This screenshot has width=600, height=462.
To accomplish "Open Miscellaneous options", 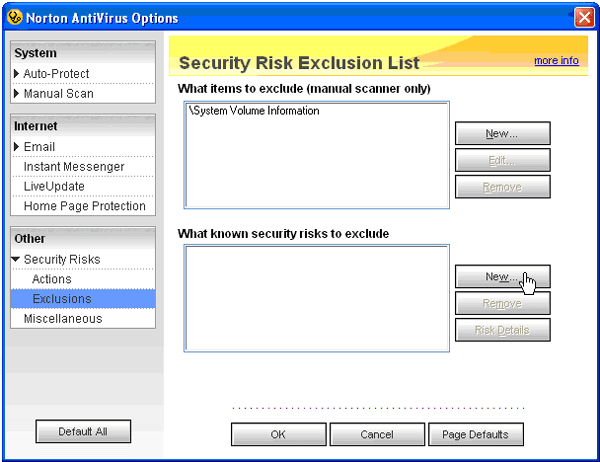I will (x=63, y=319).
